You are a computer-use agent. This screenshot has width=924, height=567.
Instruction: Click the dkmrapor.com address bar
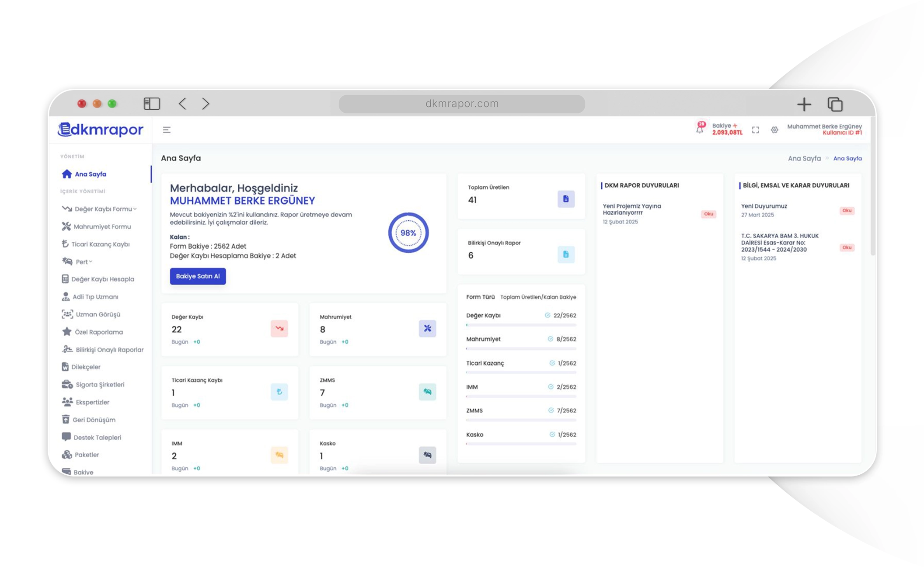pyautogui.click(x=462, y=104)
